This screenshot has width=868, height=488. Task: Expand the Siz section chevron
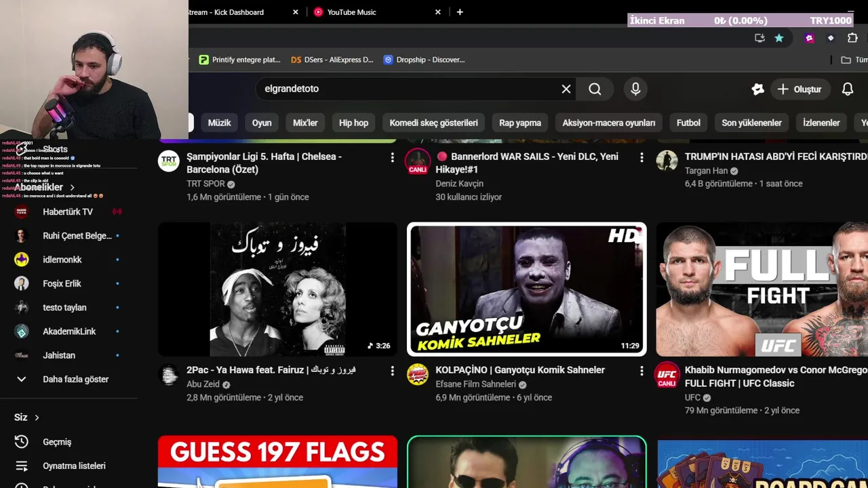37,418
